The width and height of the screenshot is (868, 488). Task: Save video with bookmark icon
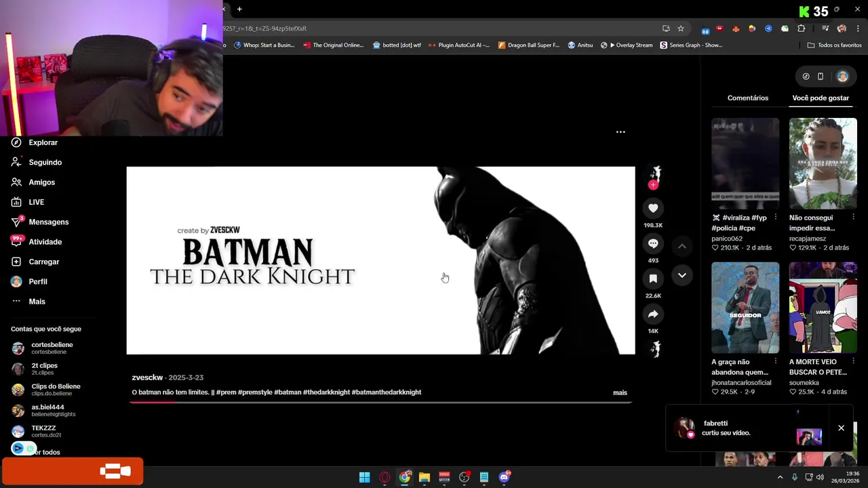[653, 279]
